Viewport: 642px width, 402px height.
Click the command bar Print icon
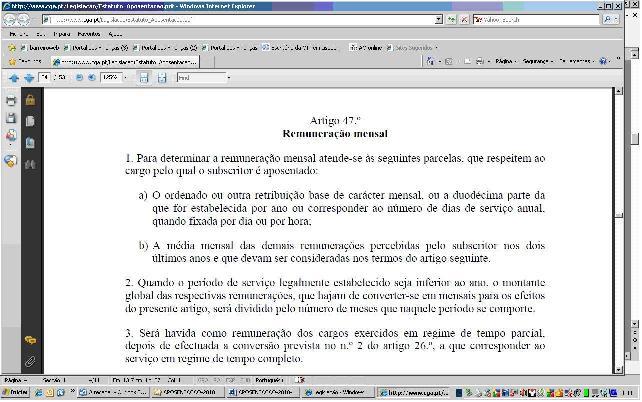[x=479, y=61]
